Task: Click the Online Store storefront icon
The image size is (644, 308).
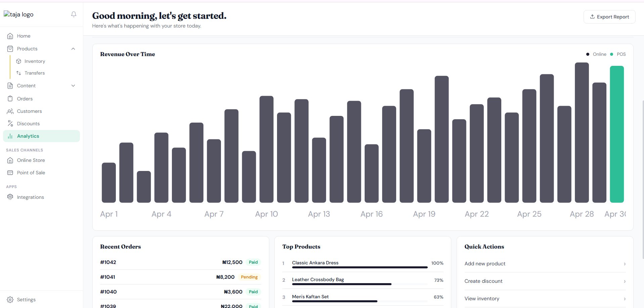Action: 10,160
